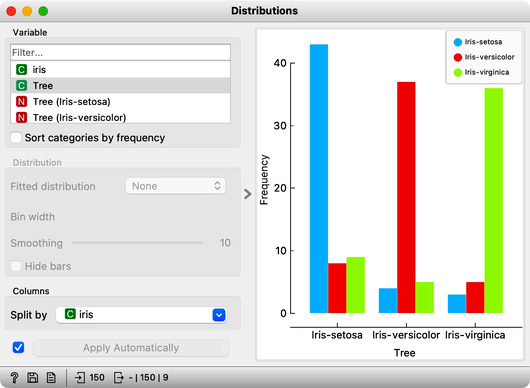530x388 pixels.
Task: Open the Fitted distribution dropdown
Action: 175,186
